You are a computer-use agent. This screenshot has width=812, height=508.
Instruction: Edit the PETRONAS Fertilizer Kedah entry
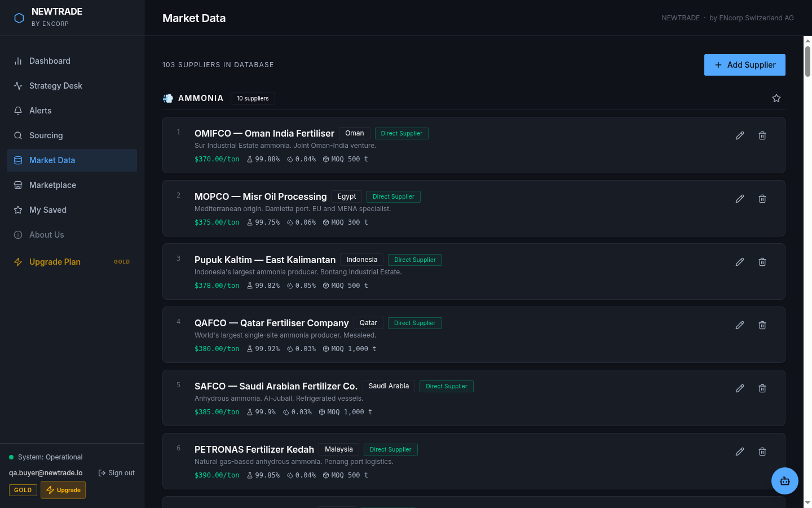coord(740,452)
